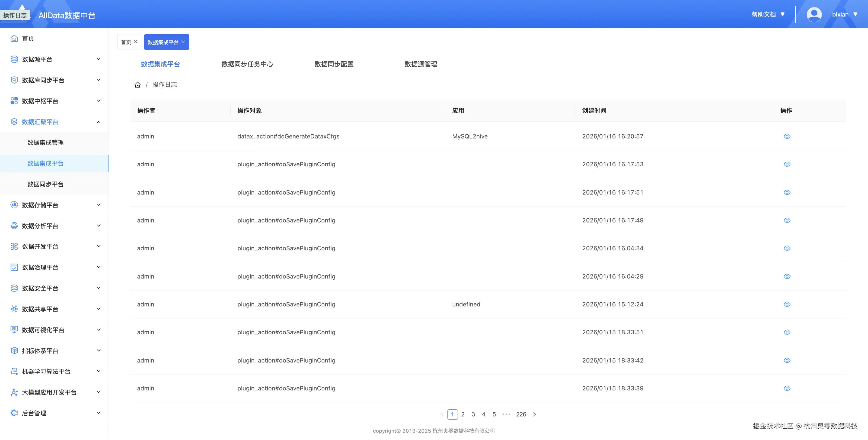Click the user avatar icon
868x440 pixels.
pos(814,14)
